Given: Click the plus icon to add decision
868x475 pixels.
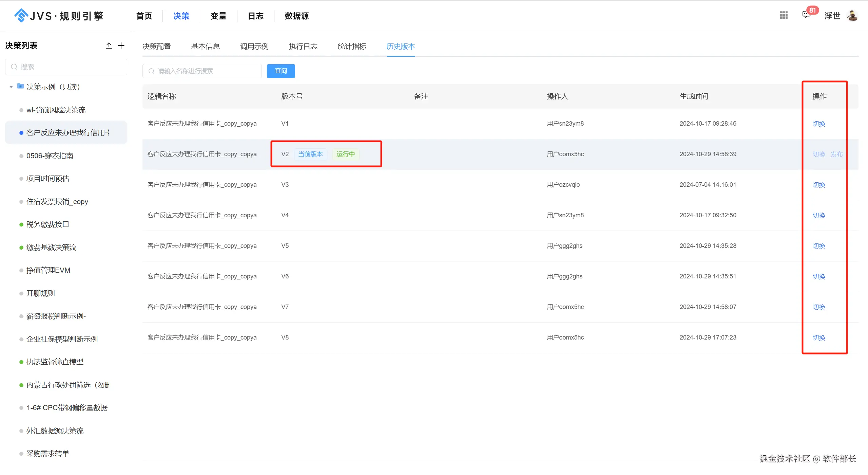Looking at the screenshot, I should 121,45.
